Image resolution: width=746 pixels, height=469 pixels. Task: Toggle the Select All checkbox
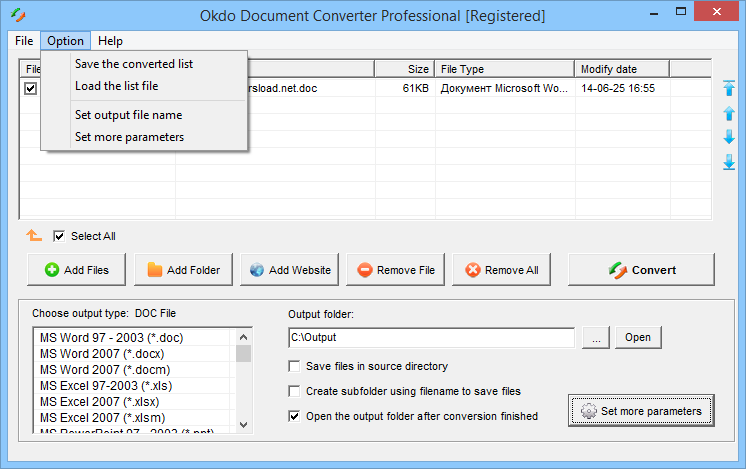(x=59, y=236)
